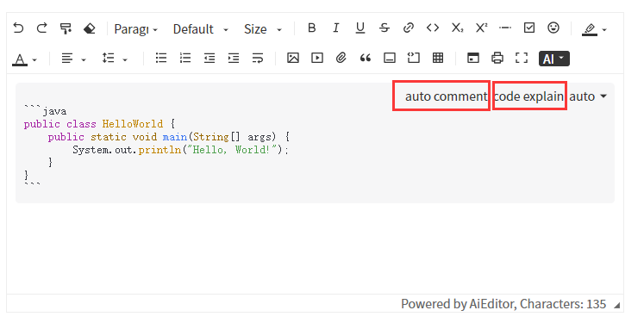This screenshot has height=329, width=644.
Task: Toggle fullscreen editor mode
Action: tap(522, 58)
